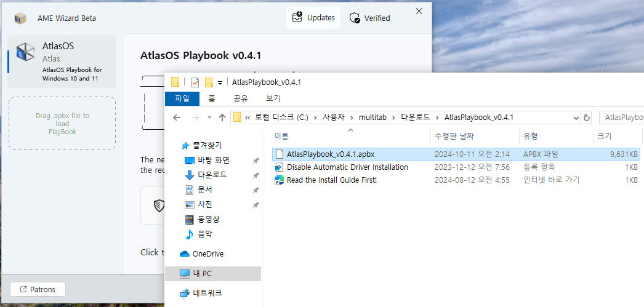Click the pin icon beside 바탕 화면

pos(256,161)
